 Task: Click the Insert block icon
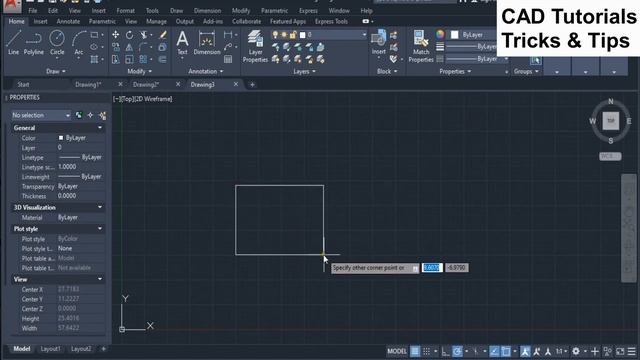click(x=379, y=42)
